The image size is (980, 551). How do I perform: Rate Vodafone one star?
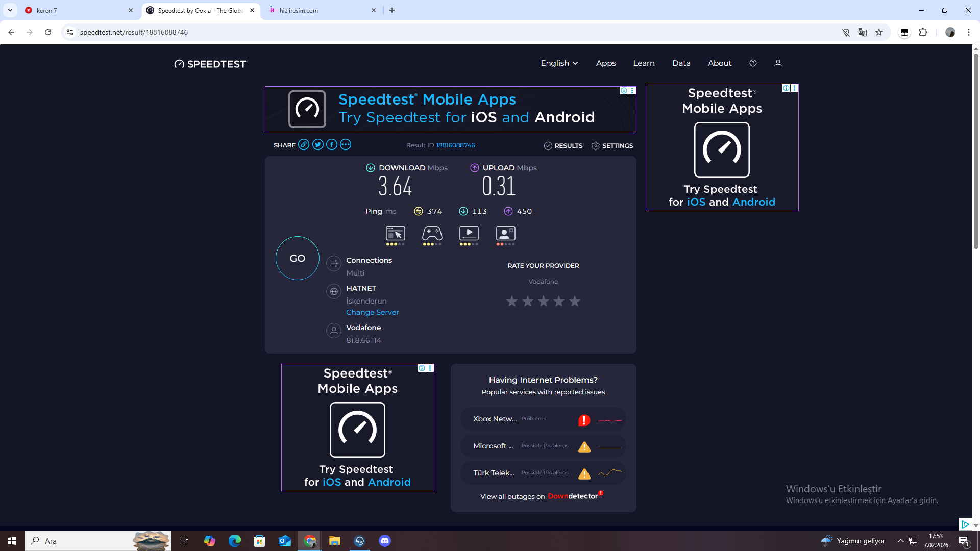tap(512, 302)
